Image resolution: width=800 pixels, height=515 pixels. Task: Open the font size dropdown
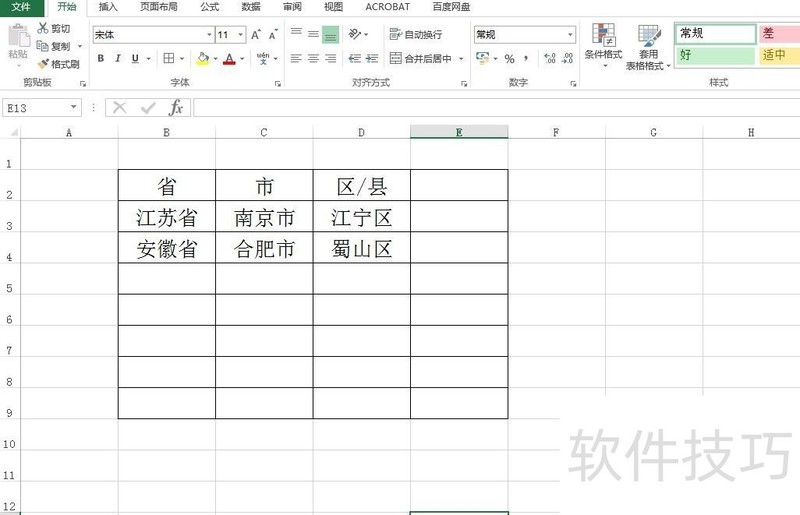pyautogui.click(x=240, y=35)
